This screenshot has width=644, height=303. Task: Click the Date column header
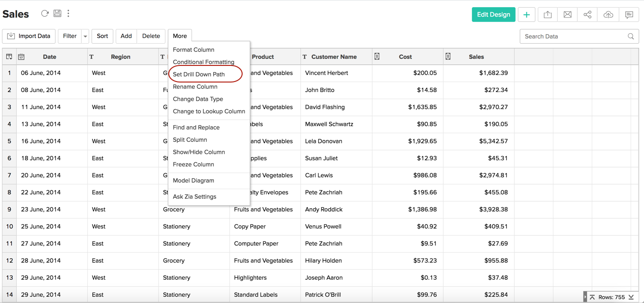(52, 57)
